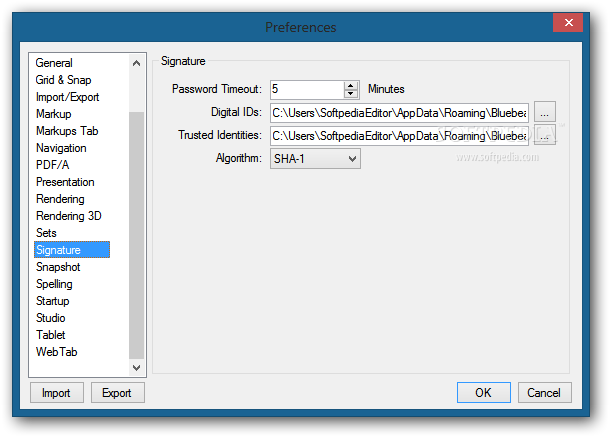Screen dimensions: 610x437
Task: Click the category list down arrow
Action: [137, 367]
